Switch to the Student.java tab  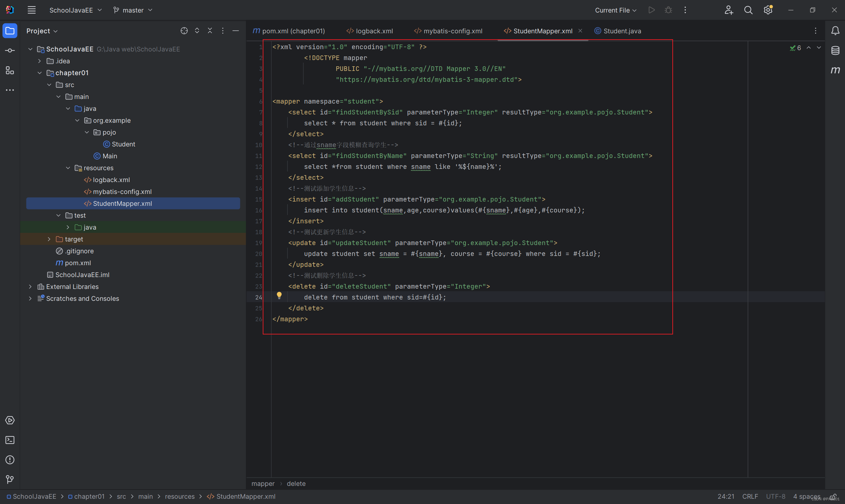coord(622,31)
